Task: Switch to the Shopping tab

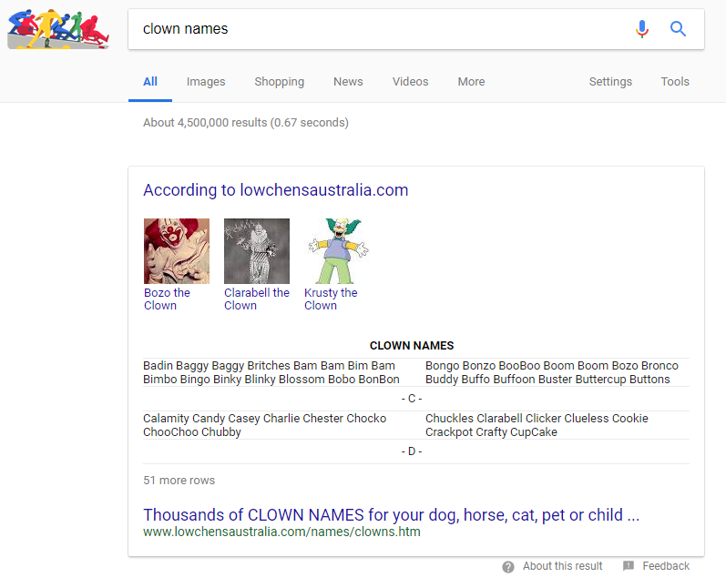Action: coord(279,82)
